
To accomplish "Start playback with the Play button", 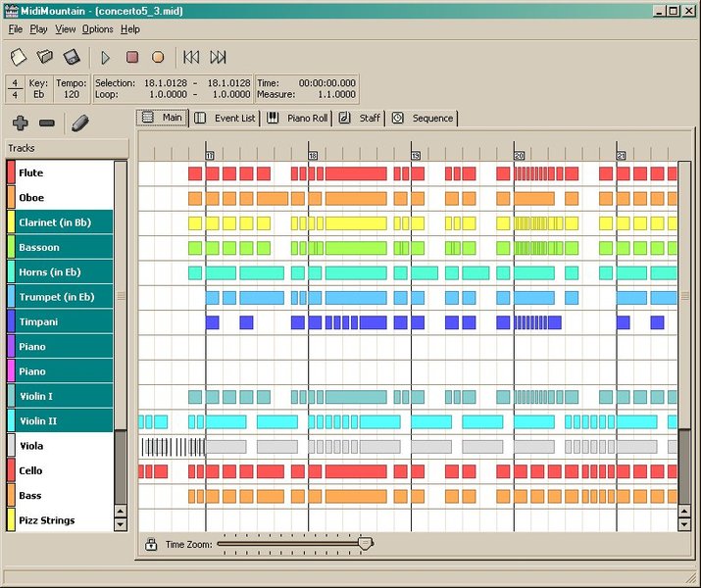I will coord(106,58).
